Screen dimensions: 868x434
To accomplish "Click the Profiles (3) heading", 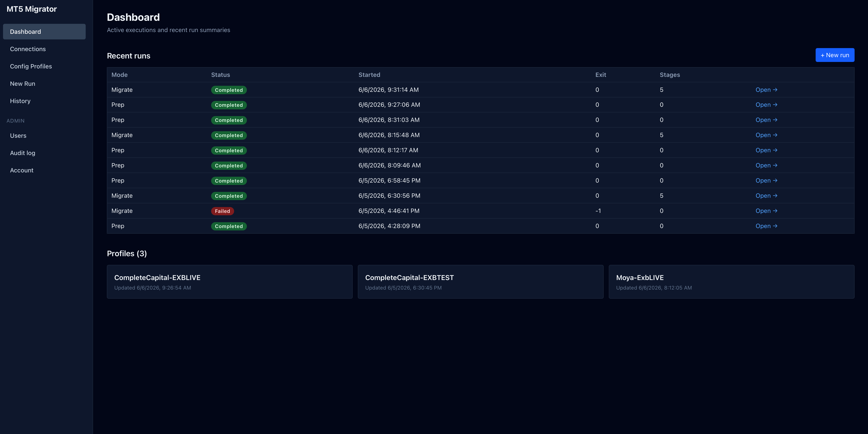I will tap(127, 254).
